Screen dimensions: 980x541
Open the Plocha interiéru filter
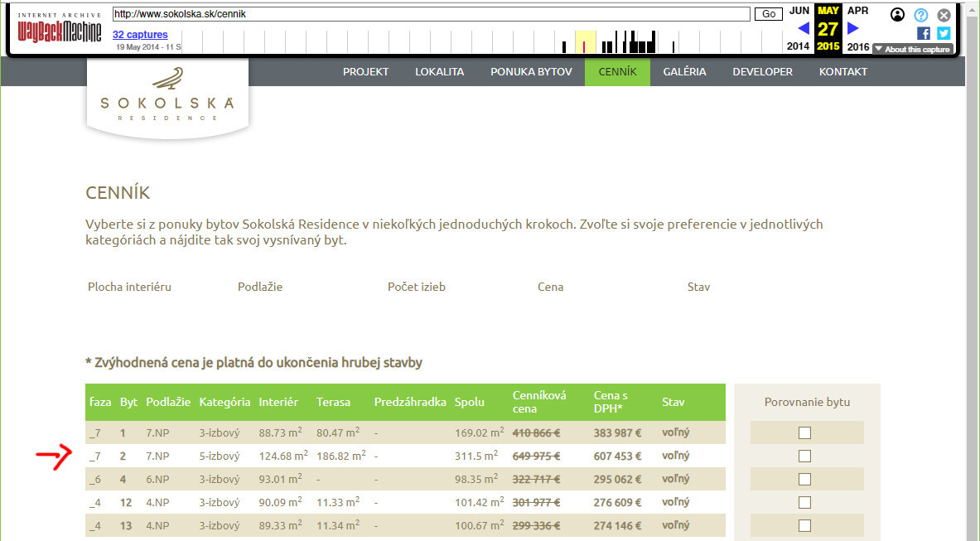click(x=129, y=287)
